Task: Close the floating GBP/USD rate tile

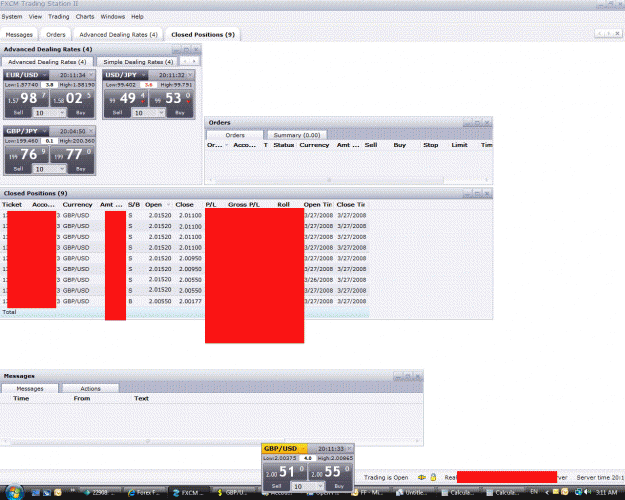Action: pos(350,449)
